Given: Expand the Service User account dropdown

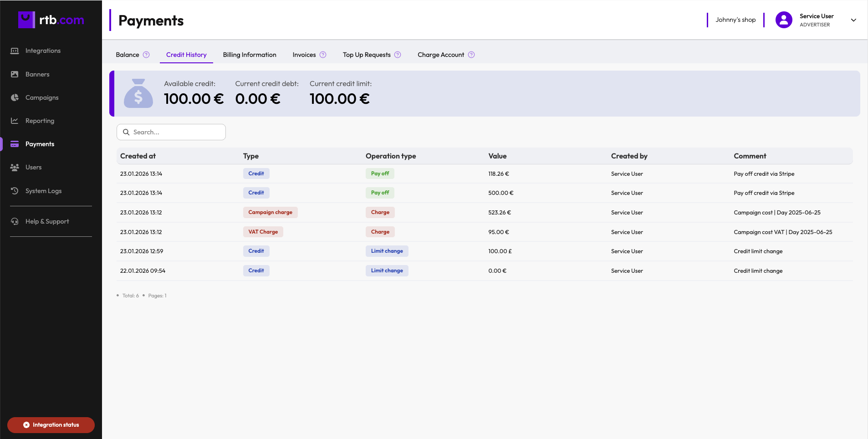Looking at the screenshot, I should pyautogui.click(x=853, y=20).
